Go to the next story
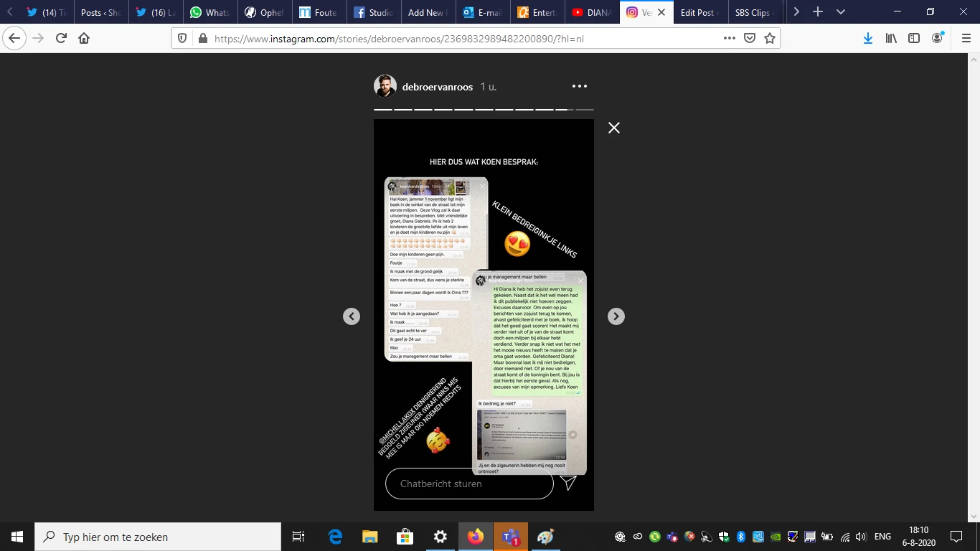 (x=616, y=316)
